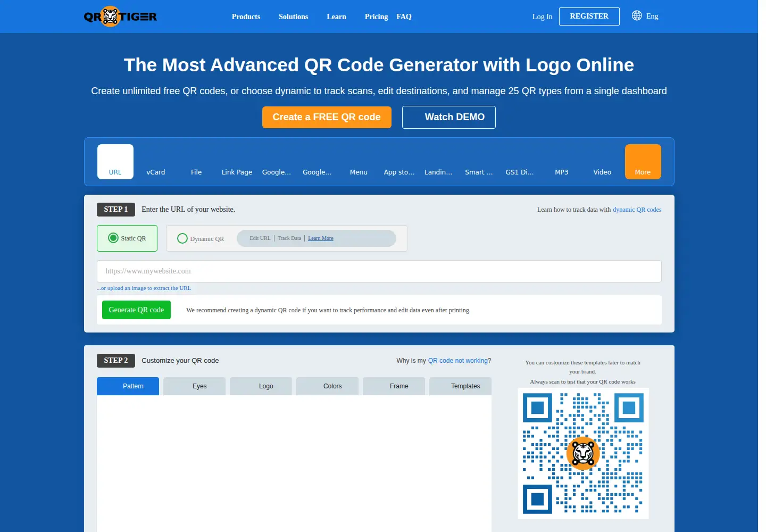Open the FAQ page
Viewport: 766px width, 532px height.
click(x=404, y=16)
